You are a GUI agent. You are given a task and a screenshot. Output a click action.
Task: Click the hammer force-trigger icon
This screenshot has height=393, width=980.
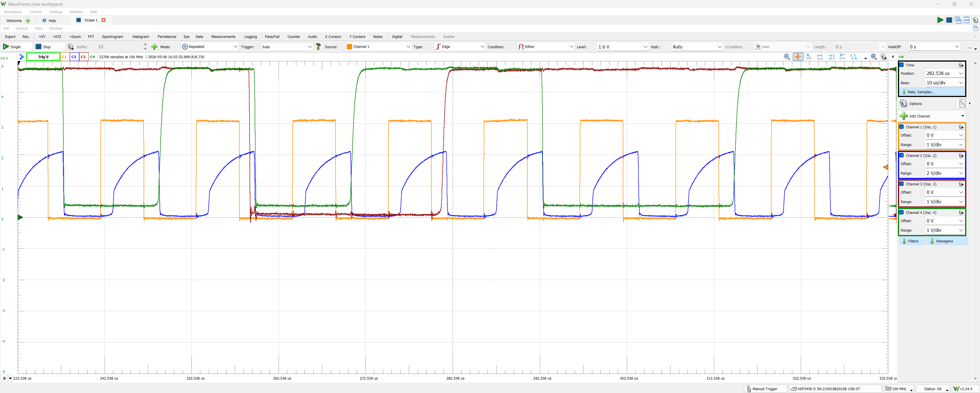(318, 47)
